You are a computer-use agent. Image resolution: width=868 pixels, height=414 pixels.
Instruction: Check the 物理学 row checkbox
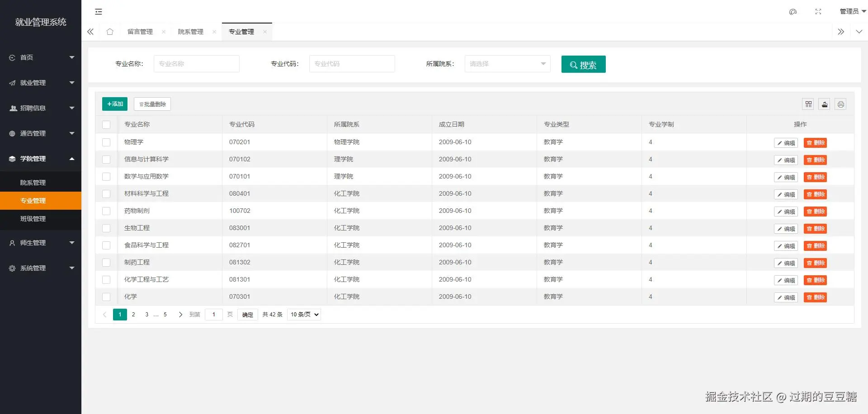106,142
